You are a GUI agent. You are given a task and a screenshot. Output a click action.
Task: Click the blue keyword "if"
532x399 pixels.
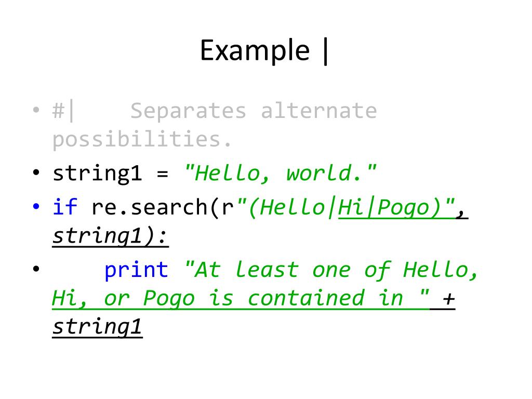coord(65,207)
